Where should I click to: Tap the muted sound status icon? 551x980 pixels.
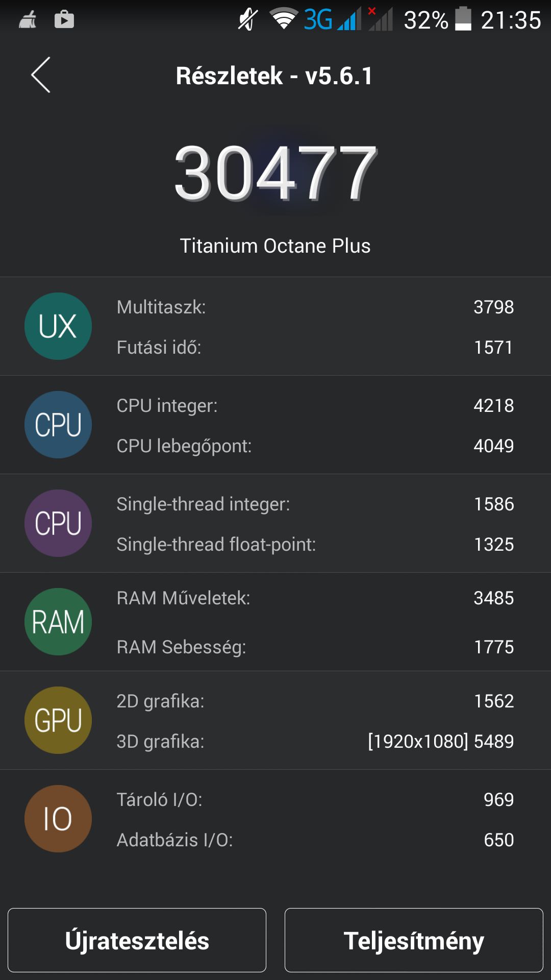(248, 19)
